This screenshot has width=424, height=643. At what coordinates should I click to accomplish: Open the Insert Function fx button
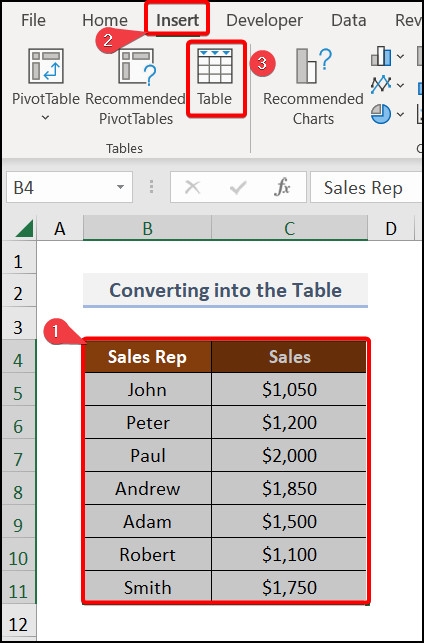(283, 188)
